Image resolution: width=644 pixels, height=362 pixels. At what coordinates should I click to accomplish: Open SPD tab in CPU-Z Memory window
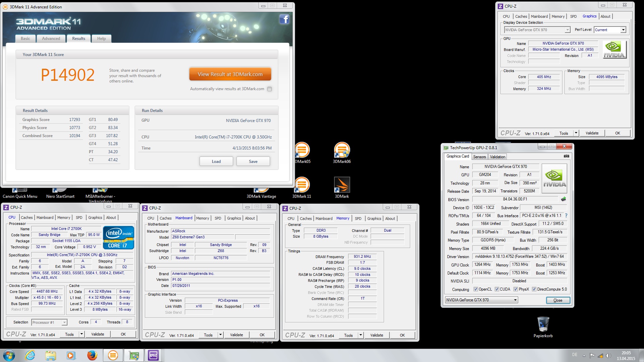358,219
